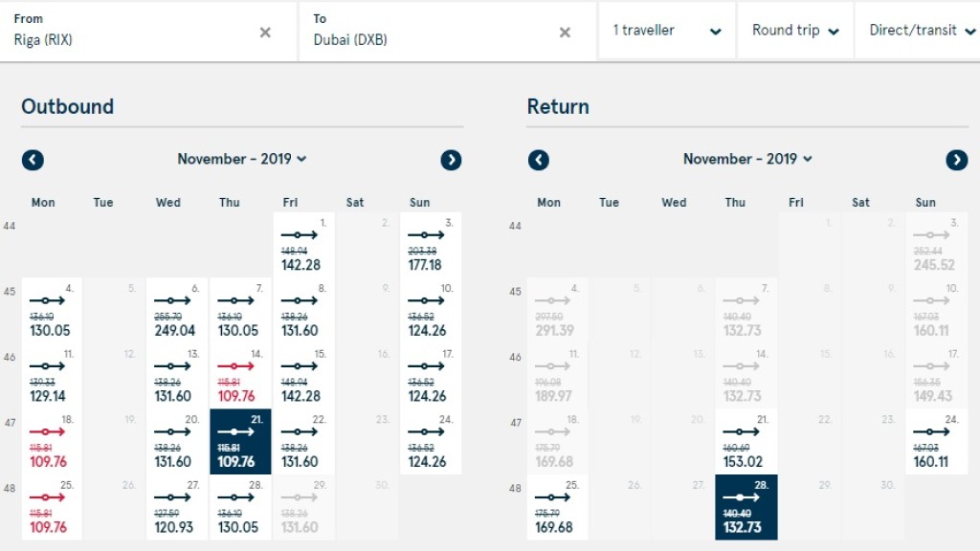
Task: Open Outbound month selector November - 2019
Action: [x=242, y=159]
